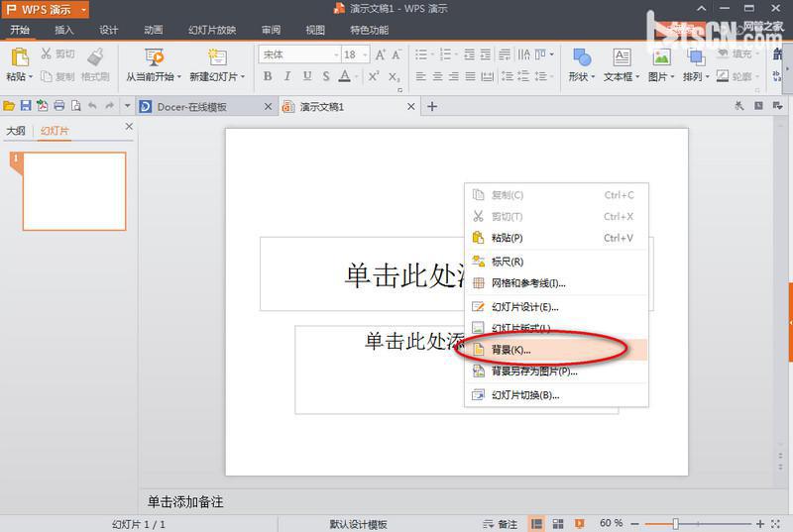The image size is (793, 532).
Task: Open the 插入 ribbon tab
Action: (x=63, y=30)
